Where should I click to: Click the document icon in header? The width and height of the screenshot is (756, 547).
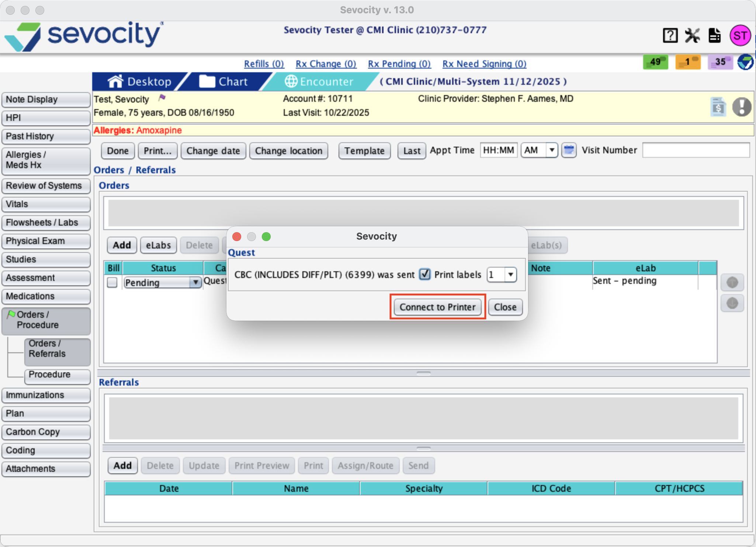tap(714, 36)
